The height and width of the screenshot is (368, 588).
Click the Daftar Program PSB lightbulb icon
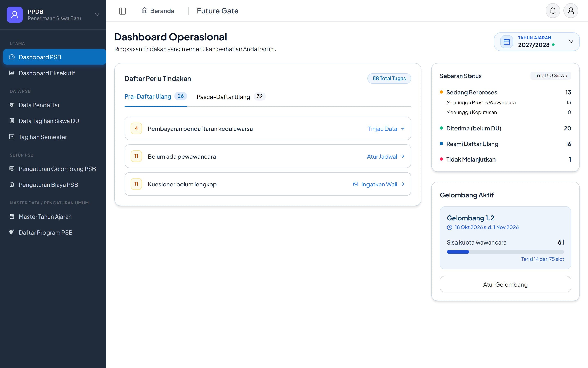point(12,232)
